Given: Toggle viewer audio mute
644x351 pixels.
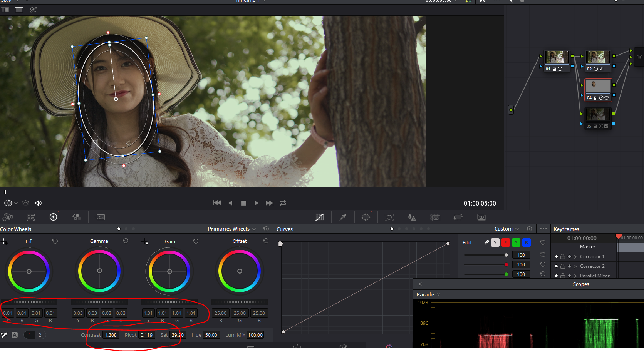Looking at the screenshot, I should click(x=38, y=203).
